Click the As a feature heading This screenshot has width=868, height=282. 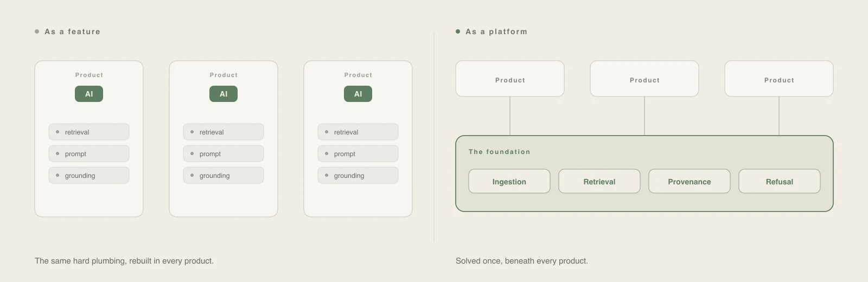(72, 31)
